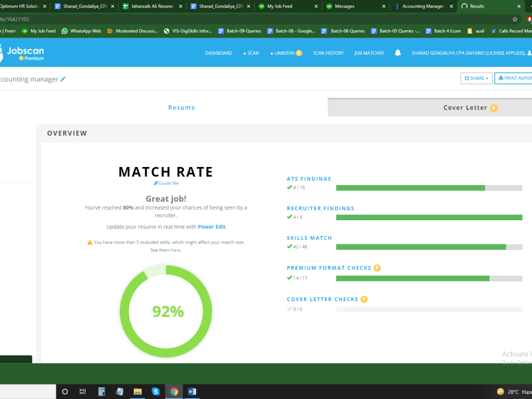
Task: Click the '14 / 17' format checks score
Action: [x=300, y=278]
